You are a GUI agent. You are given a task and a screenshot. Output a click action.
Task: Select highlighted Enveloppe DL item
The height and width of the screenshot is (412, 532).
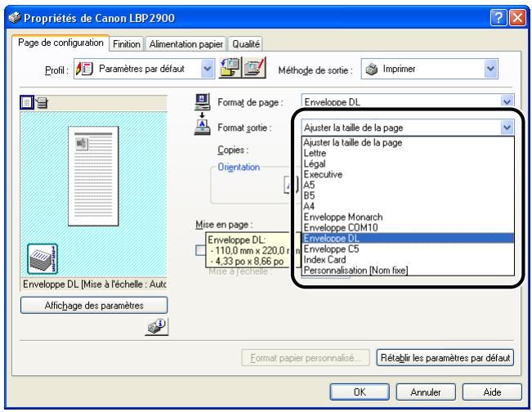pyautogui.click(x=408, y=238)
